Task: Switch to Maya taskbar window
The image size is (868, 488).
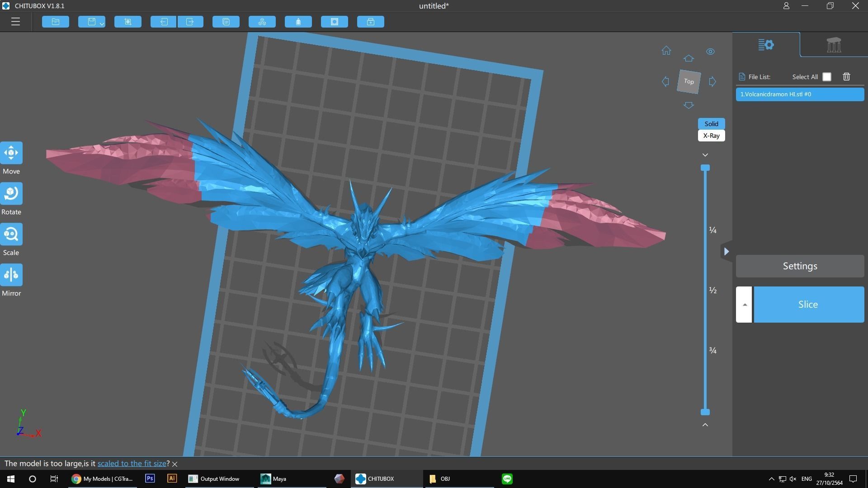Action: 292,479
